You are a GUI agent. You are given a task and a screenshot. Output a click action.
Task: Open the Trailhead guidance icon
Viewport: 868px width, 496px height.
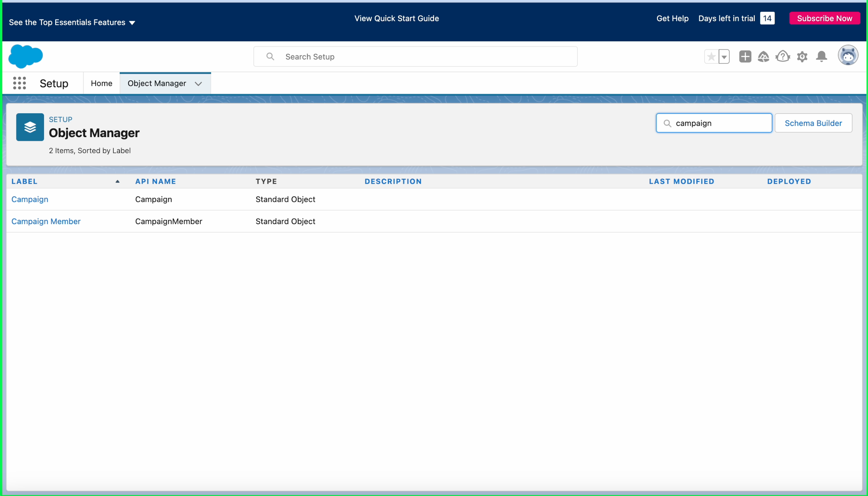click(763, 56)
